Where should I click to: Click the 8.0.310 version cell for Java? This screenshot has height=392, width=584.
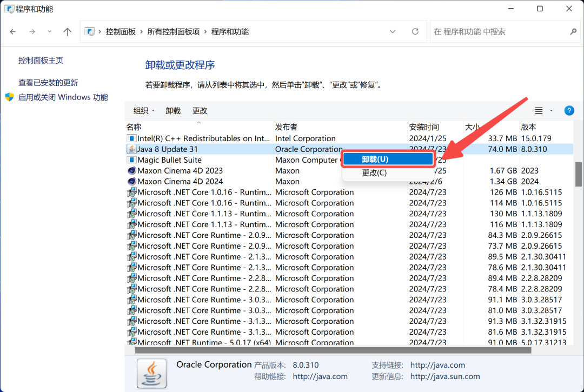pos(534,149)
